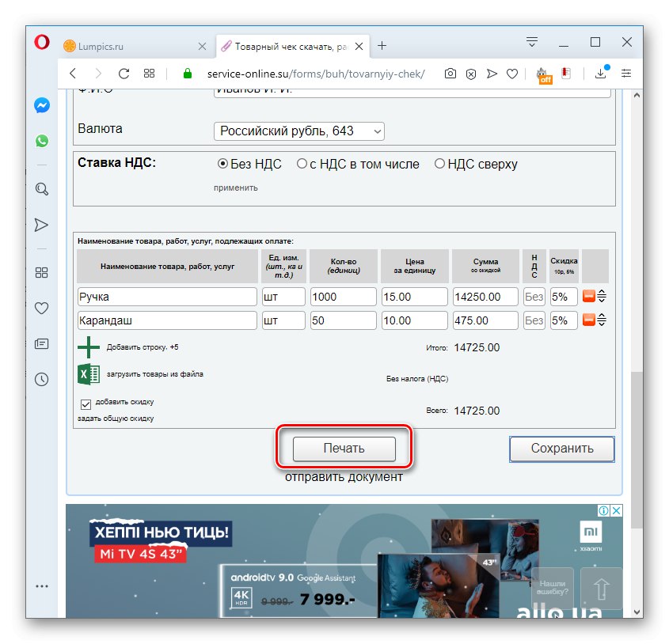Click the page vertical scrollbar thumb
This screenshot has width=669, height=644.
tap(637, 450)
